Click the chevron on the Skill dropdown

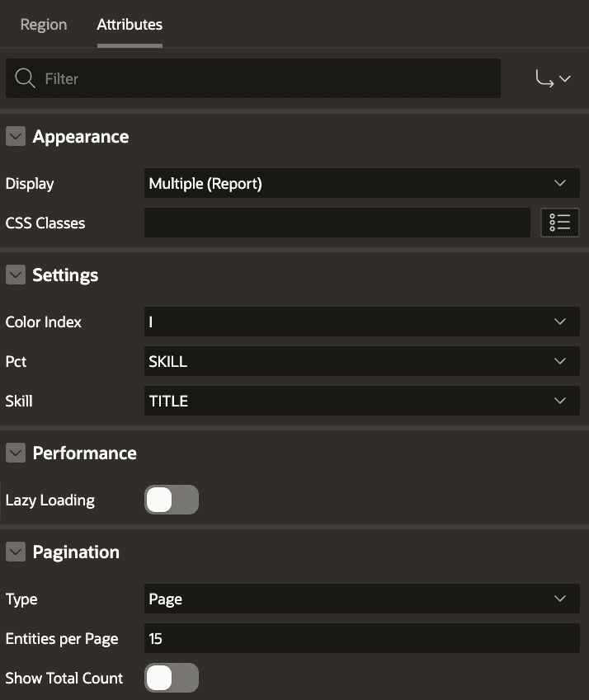click(560, 401)
